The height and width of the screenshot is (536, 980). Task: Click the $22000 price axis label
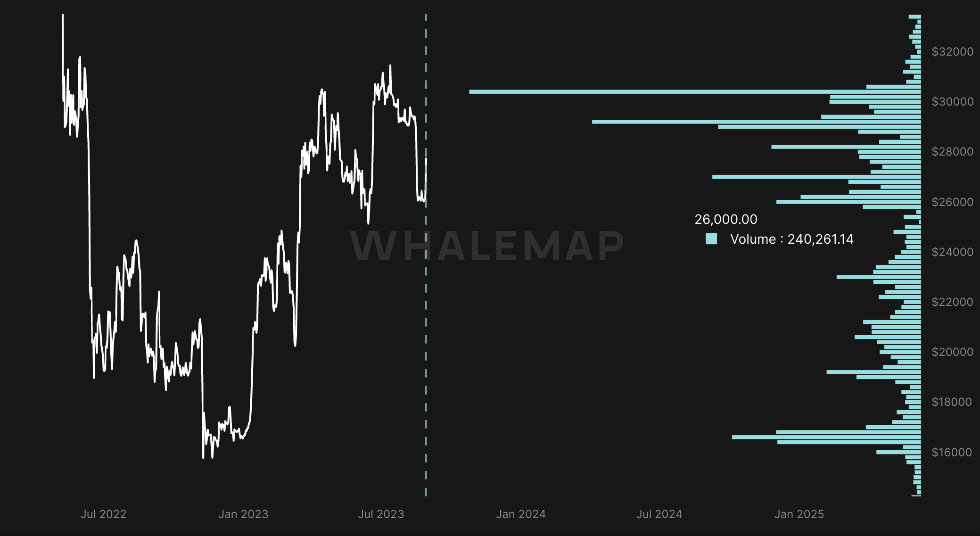(952, 302)
